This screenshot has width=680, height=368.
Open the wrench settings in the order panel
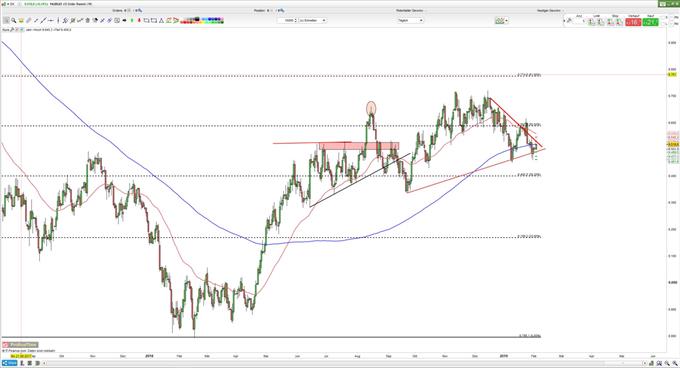click(x=569, y=20)
